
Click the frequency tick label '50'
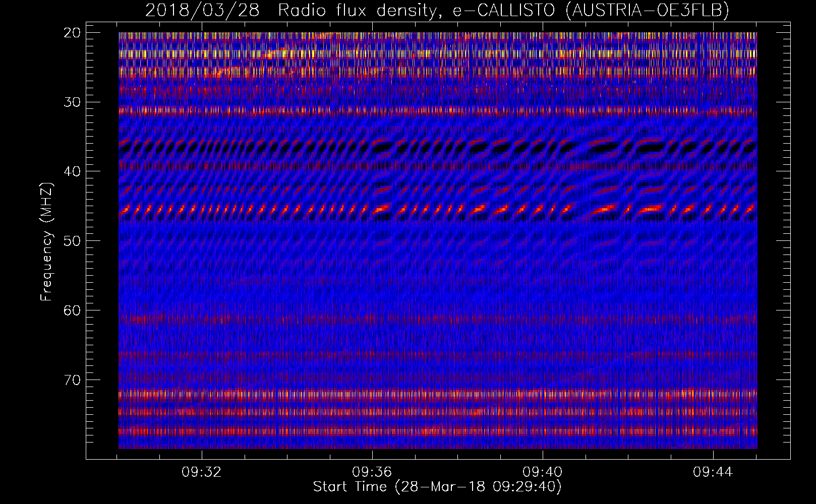pos(72,241)
